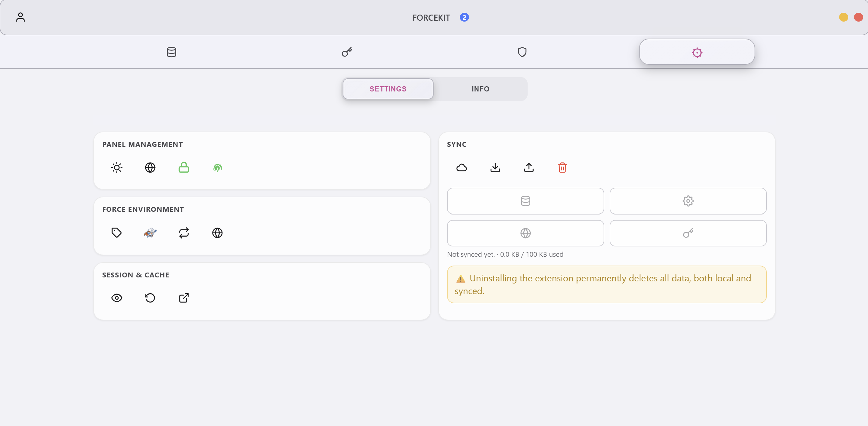Toggle the globe sync option button

pyautogui.click(x=525, y=233)
